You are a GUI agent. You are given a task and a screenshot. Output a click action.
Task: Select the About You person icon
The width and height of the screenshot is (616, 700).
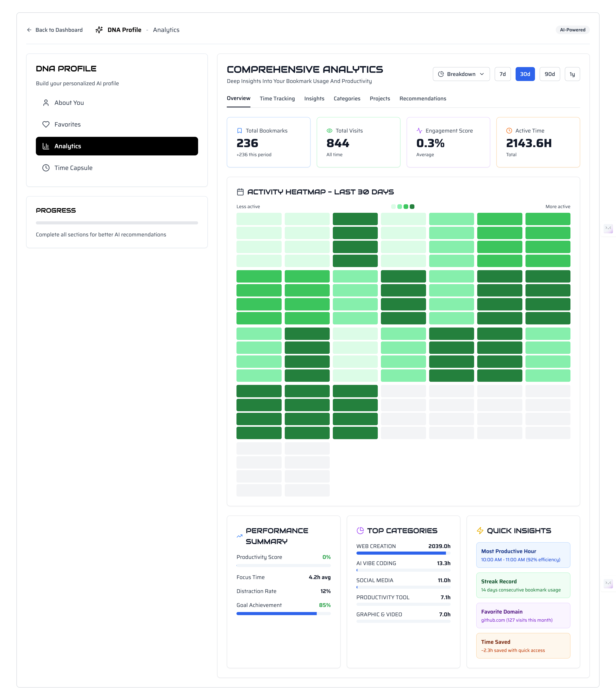coord(46,102)
